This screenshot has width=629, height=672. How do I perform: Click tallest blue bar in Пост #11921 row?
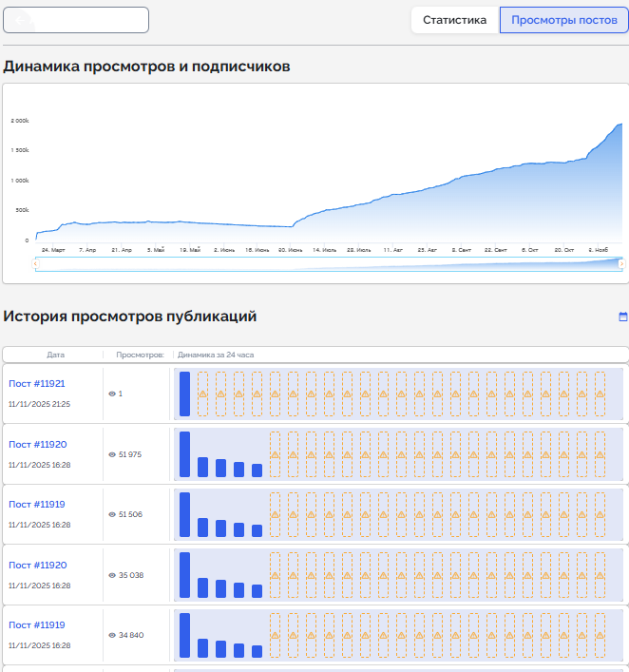click(x=185, y=394)
